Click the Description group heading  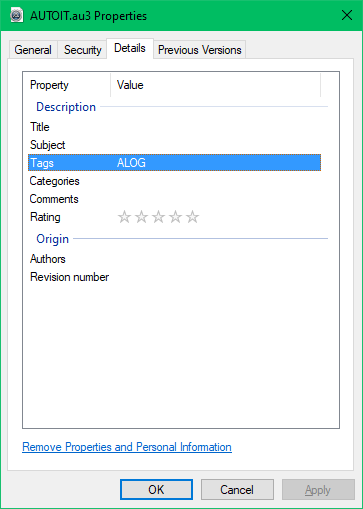coord(66,107)
